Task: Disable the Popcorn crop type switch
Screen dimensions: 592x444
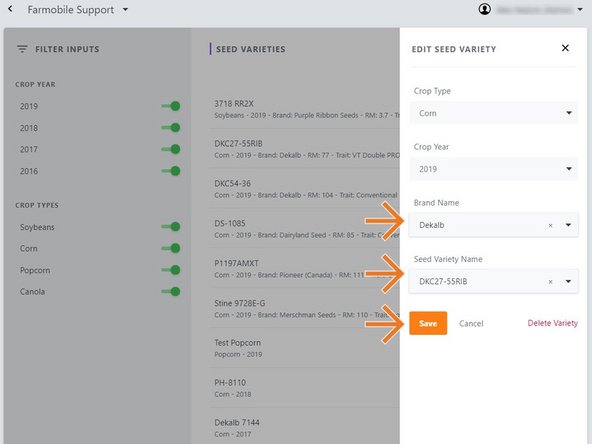Action: pyautogui.click(x=171, y=270)
